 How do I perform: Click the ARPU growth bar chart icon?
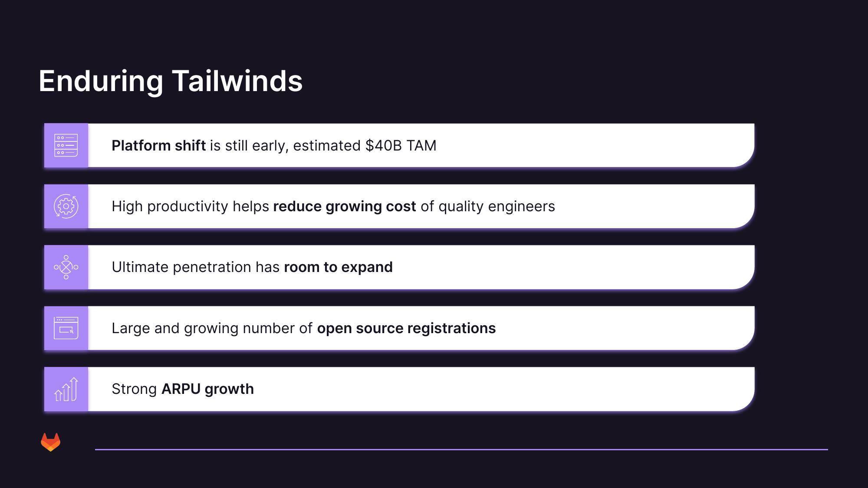[x=67, y=389]
